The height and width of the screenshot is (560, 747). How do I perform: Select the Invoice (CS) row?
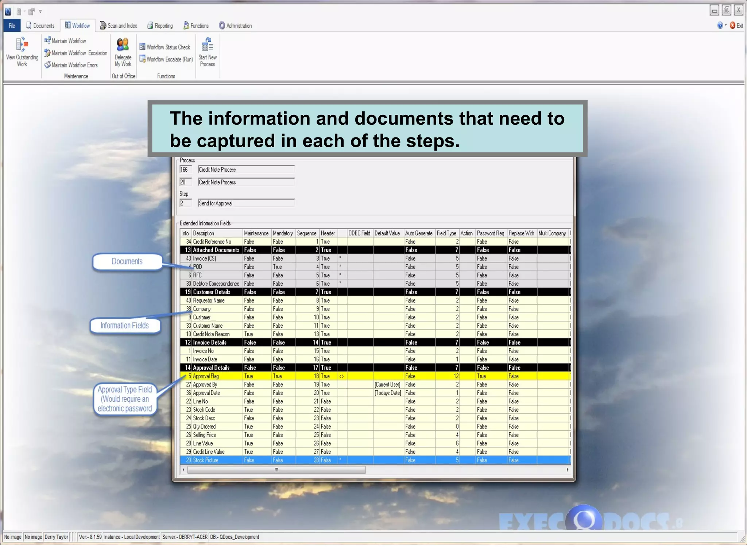pyautogui.click(x=375, y=258)
